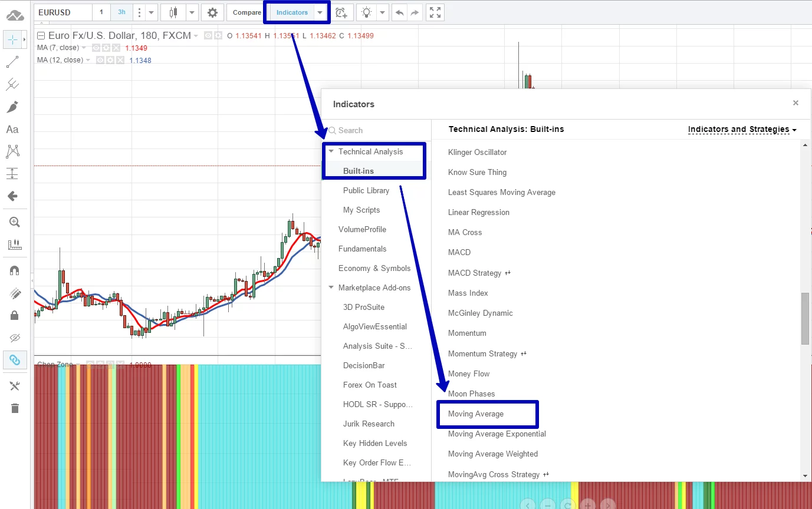Toggle fullscreen mode icon

click(x=435, y=12)
